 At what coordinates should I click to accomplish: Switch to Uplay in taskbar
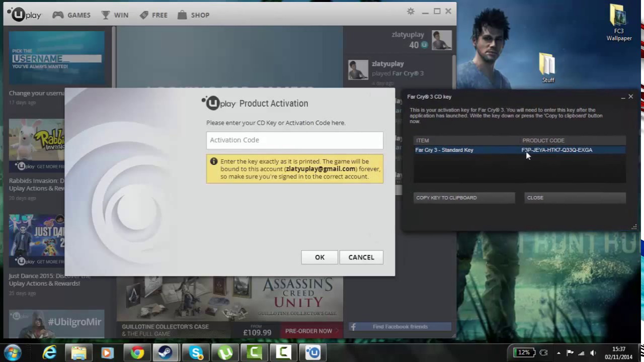point(313,353)
